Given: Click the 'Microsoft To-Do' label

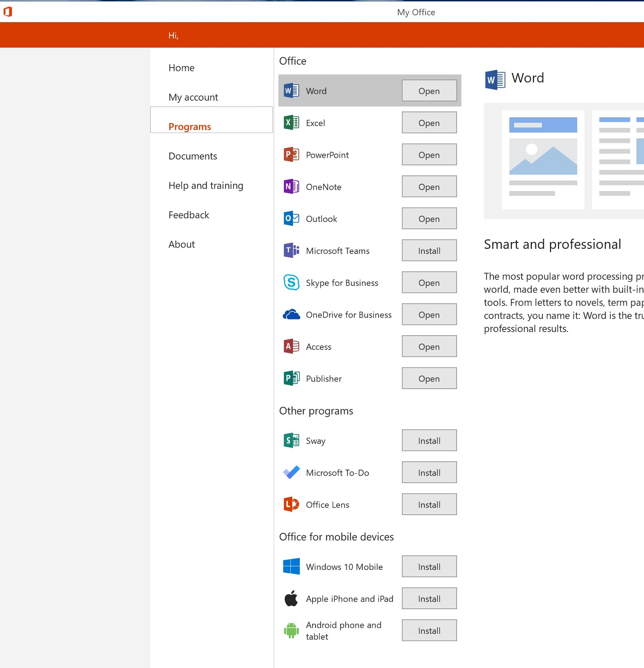Looking at the screenshot, I should pyautogui.click(x=338, y=473).
